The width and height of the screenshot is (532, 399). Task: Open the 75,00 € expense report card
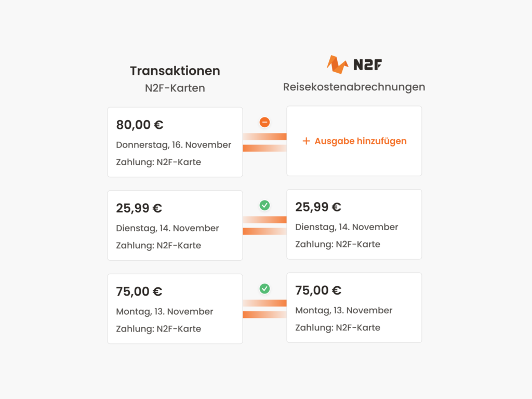click(x=354, y=308)
